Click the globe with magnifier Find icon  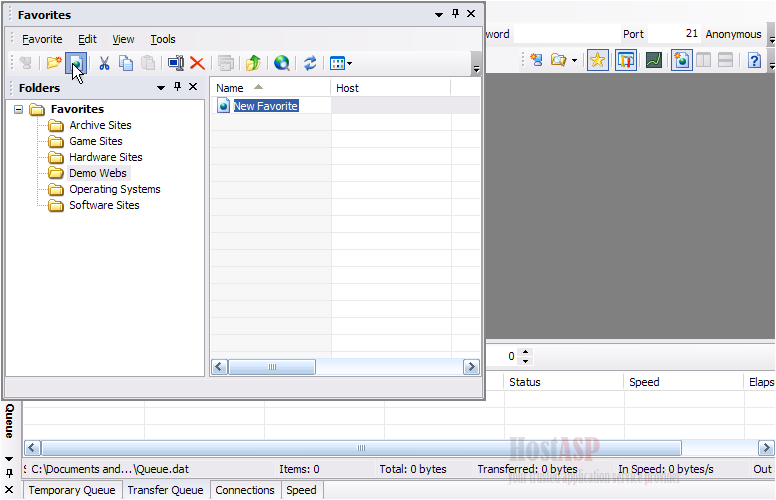[282, 63]
